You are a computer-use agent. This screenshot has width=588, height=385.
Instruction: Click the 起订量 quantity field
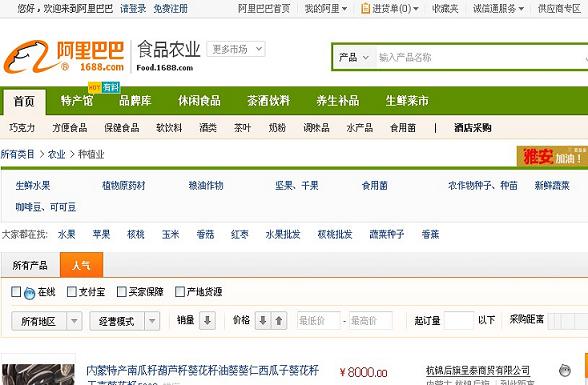tap(459, 321)
